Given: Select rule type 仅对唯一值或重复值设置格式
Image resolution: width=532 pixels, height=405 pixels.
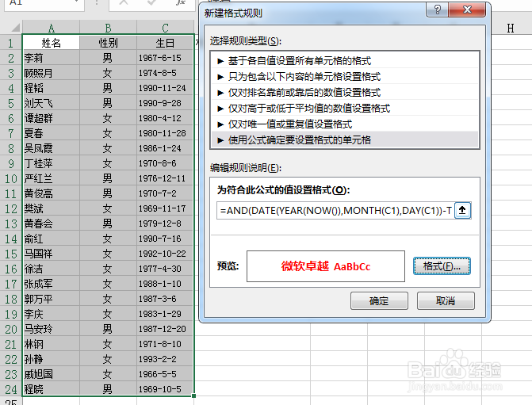Looking at the screenshot, I should tap(345, 124).
